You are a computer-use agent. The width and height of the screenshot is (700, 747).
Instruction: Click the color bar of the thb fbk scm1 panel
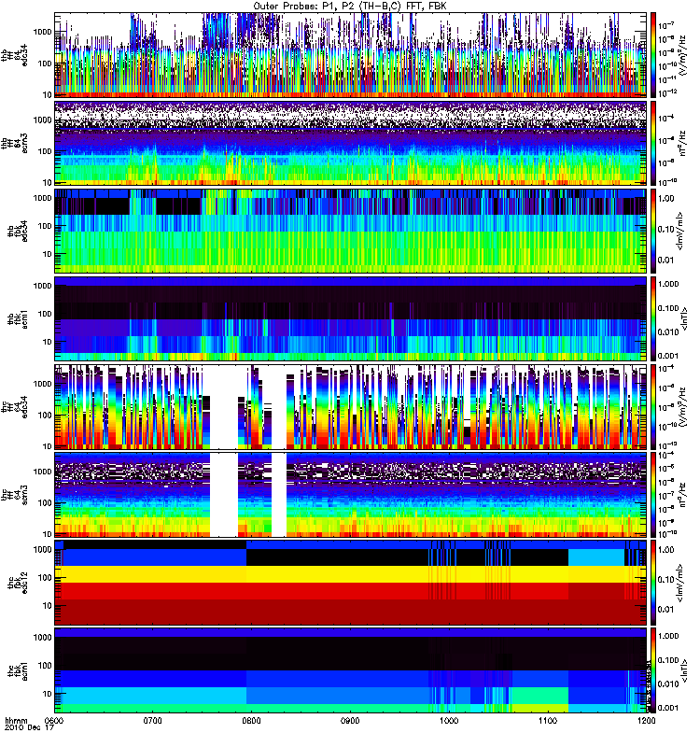click(x=653, y=318)
